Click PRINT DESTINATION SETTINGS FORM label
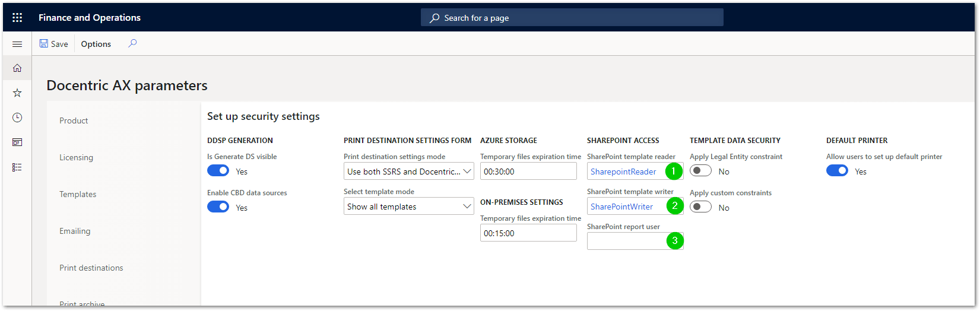Screen dimensions: 980x311 click(x=408, y=141)
